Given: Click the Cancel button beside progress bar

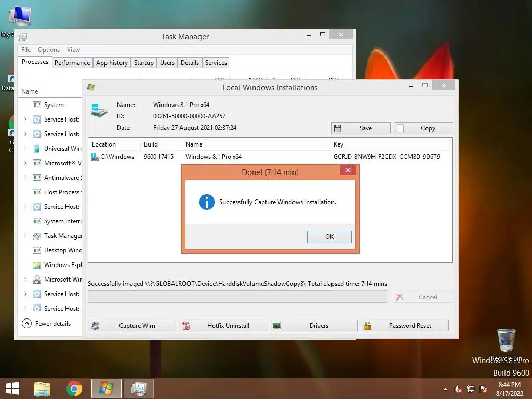Looking at the screenshot, I should pos(423,297).
